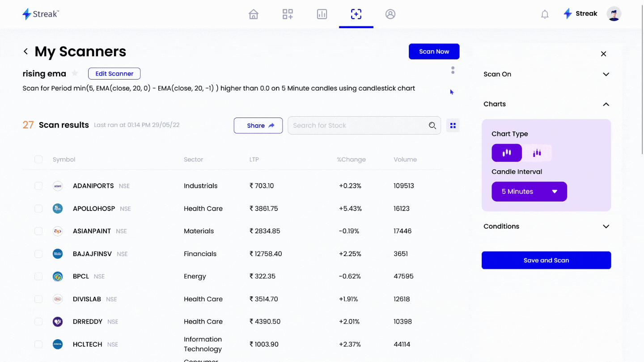Click the BAJAJFINSV company logo
Viewport: 644px width, 362px height.
pos(58,254)
